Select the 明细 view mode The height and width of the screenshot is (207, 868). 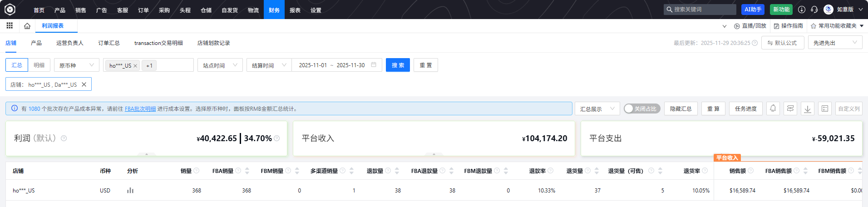pyautogui.click(x=39, y=65)
